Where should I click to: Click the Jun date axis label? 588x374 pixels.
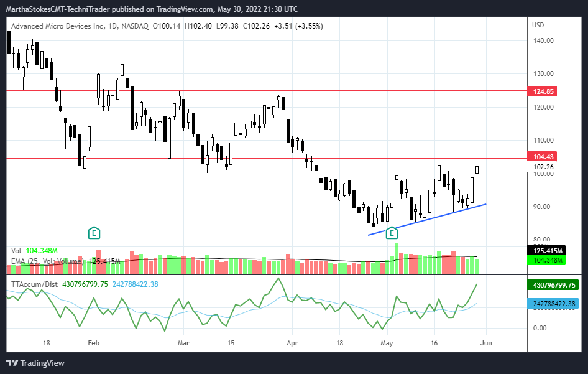click(486, 343)
